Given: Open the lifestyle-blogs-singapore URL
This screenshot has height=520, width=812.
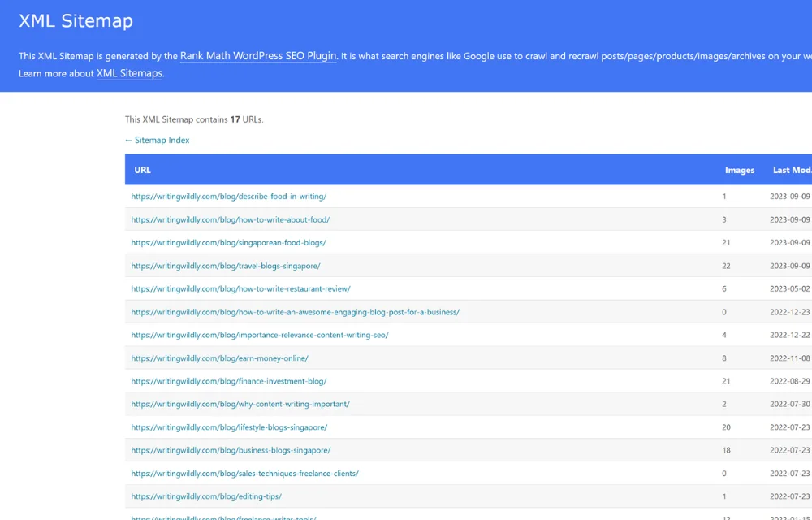Looking at the screenshot, I should (228, 427).
